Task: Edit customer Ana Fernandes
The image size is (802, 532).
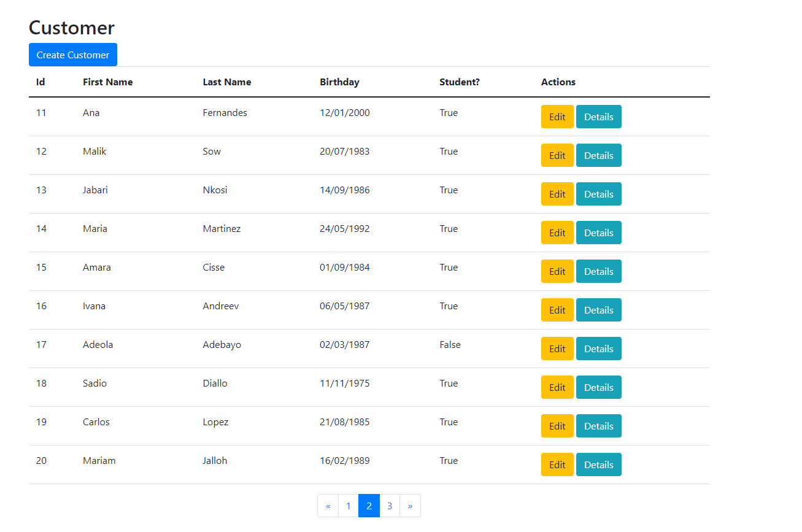Action: 557,117
